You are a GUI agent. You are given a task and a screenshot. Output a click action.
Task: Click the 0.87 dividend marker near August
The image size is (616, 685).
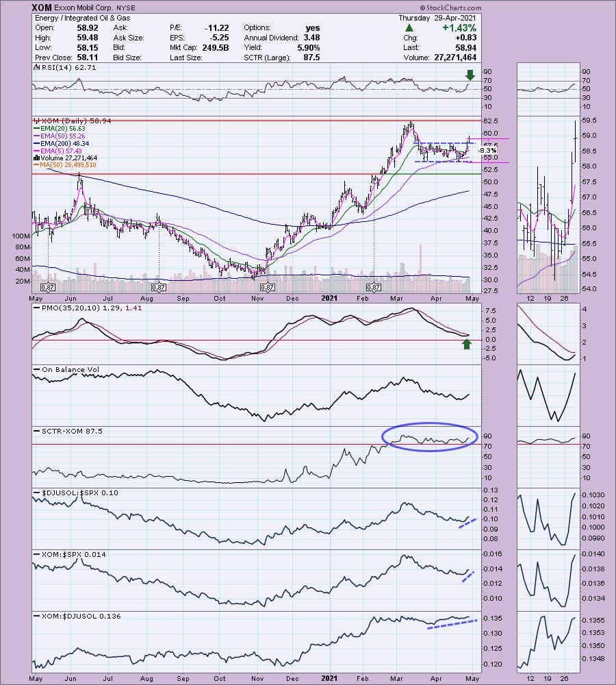159,288
